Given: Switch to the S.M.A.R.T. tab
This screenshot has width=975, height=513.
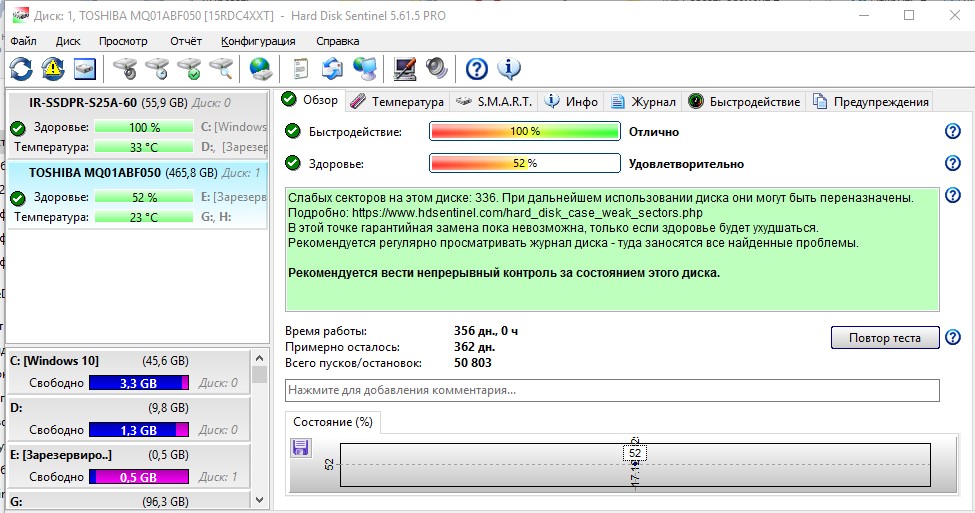Looking at the screenshot, I should pyautogui.click(x=495, y=101).
